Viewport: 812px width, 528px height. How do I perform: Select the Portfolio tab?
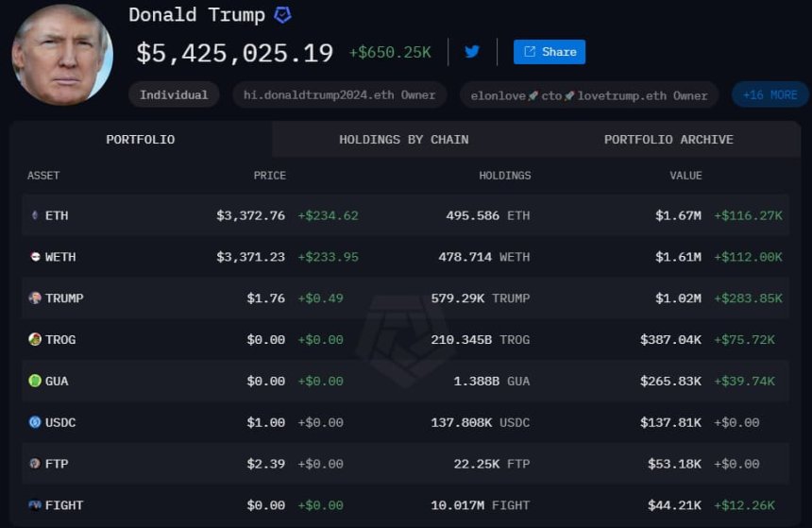140,140
